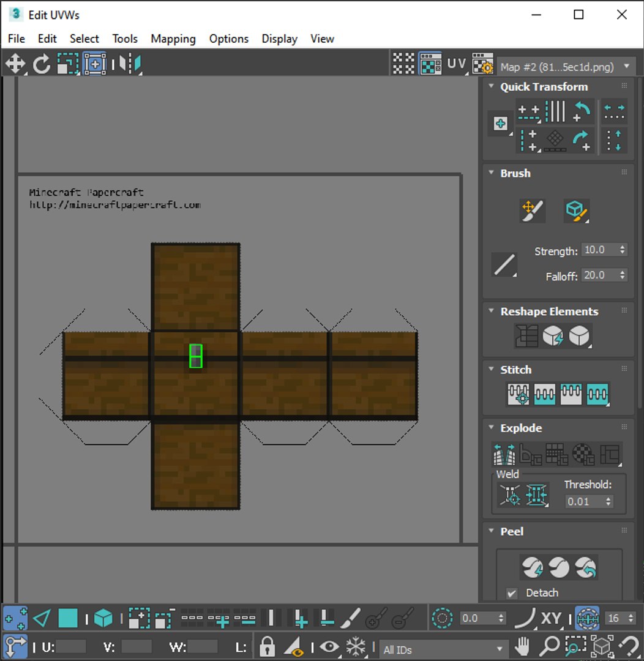
Task: Click Stitch Custom last icon
Action: click(597, 394)
